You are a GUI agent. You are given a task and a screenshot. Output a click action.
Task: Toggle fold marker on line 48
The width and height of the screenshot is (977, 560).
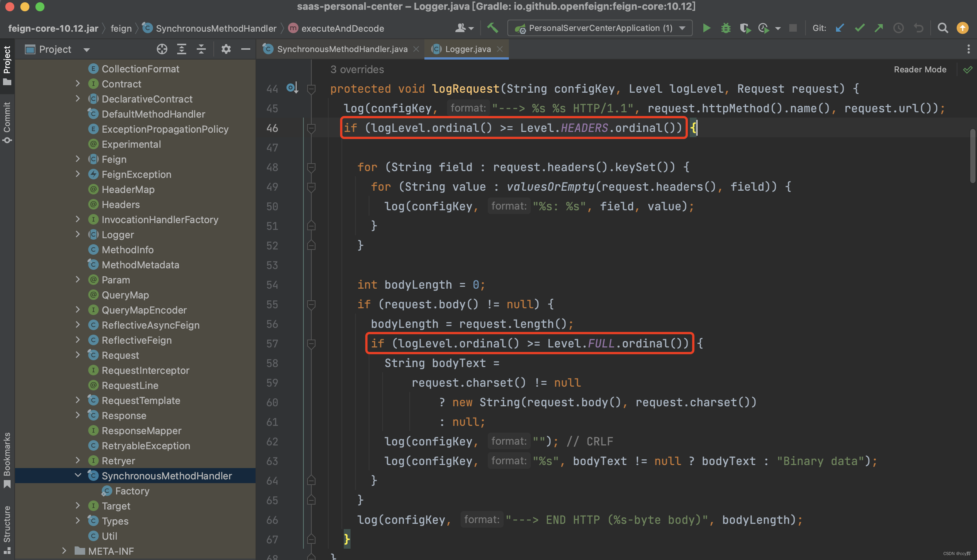click(x=311, y=167)
